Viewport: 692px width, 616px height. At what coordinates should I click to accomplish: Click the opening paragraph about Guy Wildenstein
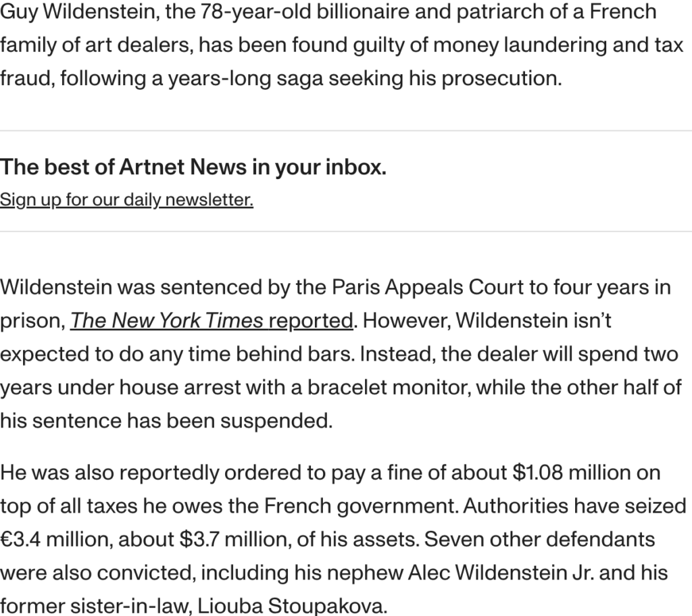pyautogui.click(x=342, y=45)
